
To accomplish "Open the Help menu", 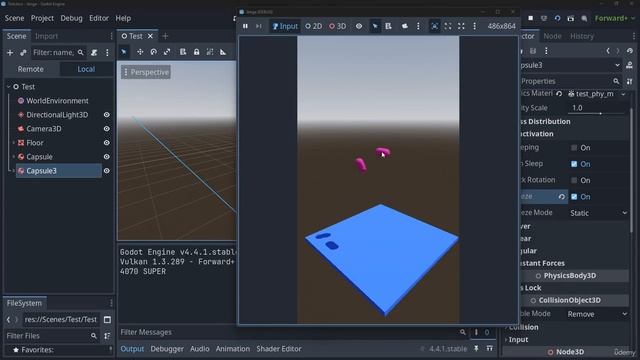I will [123, 18].
